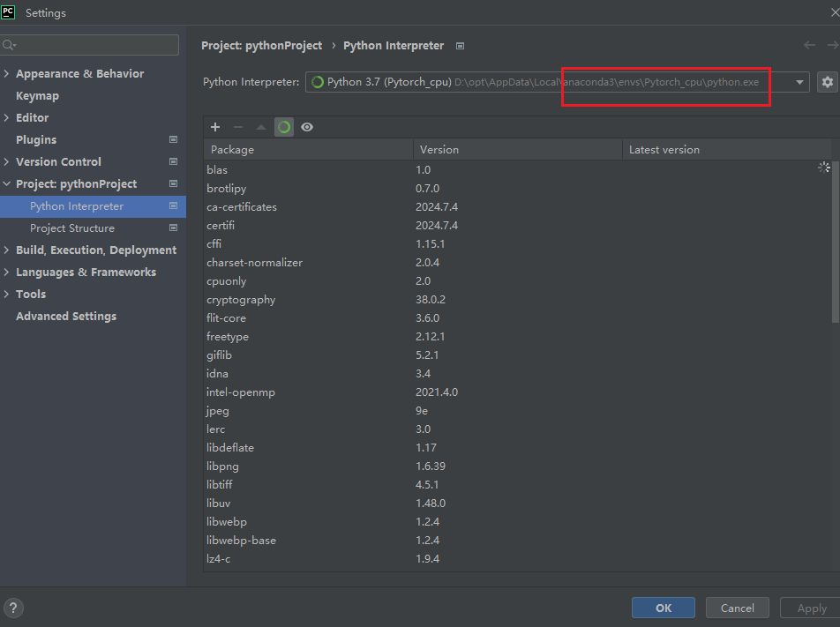Expand the Appearance & Behavior section

point(6,73)
